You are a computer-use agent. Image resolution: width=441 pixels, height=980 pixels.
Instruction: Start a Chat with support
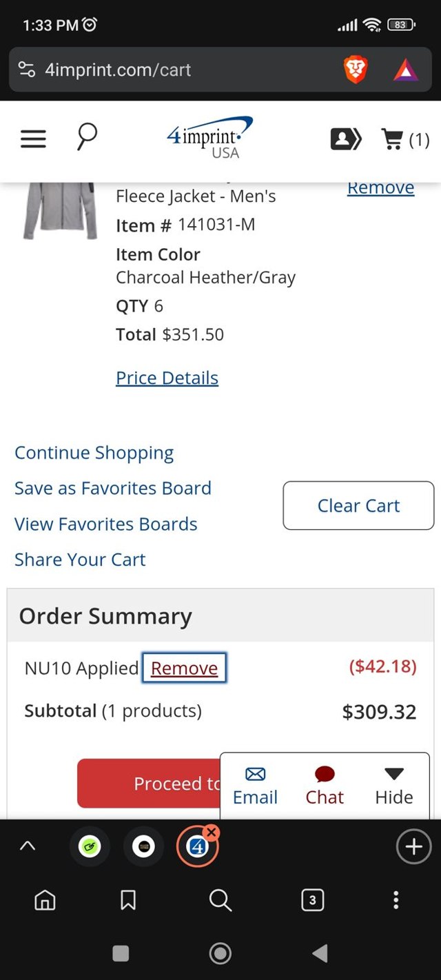(325, 786)
